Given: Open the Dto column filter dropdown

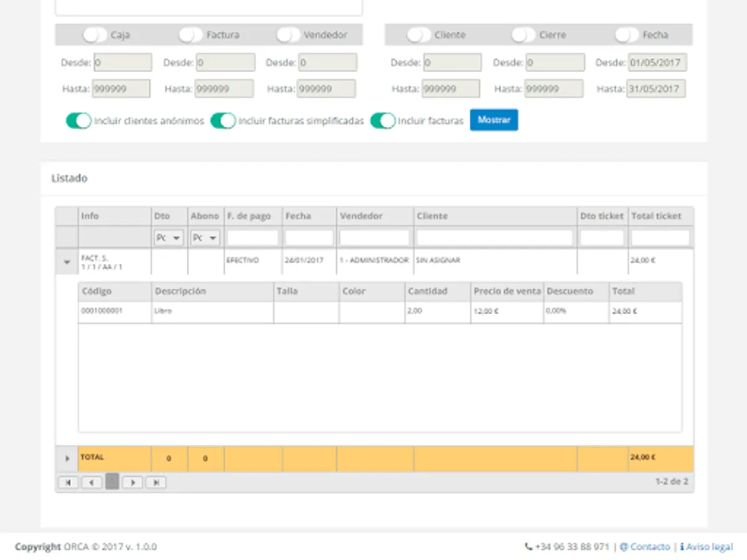Looking at the screenshot, I should click(169, 238).
